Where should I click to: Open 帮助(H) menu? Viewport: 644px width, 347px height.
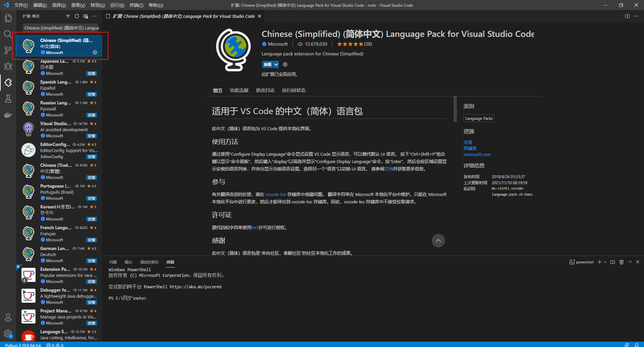click(156, 5)
